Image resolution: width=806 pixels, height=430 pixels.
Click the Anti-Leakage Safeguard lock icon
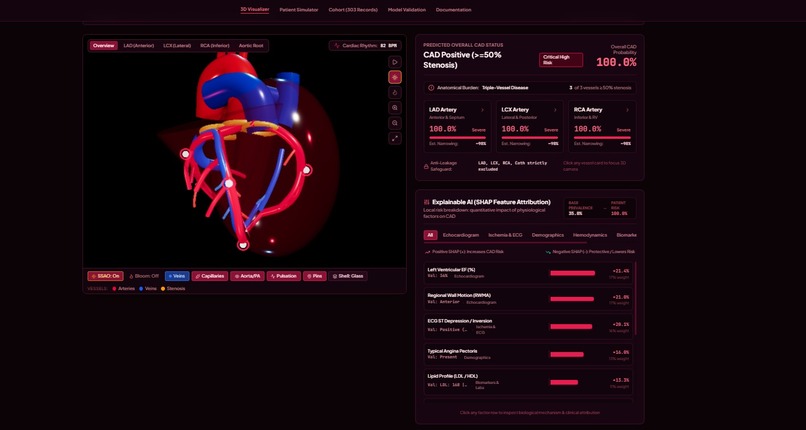click(426, 166)
